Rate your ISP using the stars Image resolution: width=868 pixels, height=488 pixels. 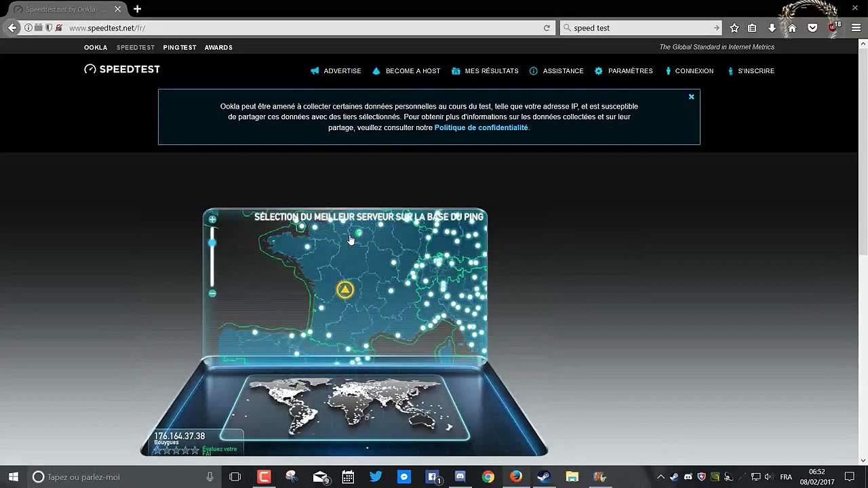coord(176,450)
